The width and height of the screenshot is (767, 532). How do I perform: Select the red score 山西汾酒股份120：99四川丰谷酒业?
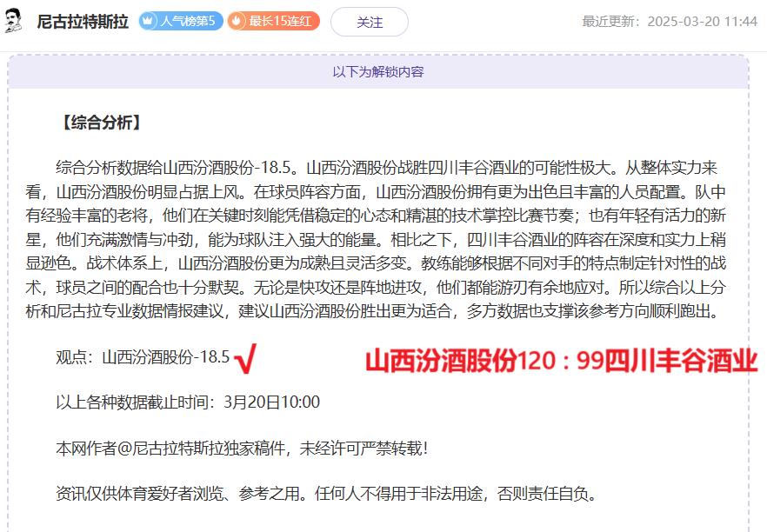point(562,361)
